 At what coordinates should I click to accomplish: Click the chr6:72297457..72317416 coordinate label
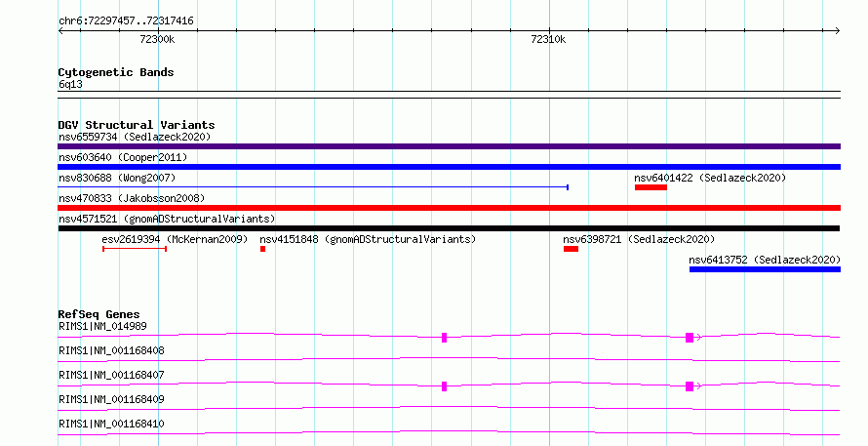coord(126,21)
